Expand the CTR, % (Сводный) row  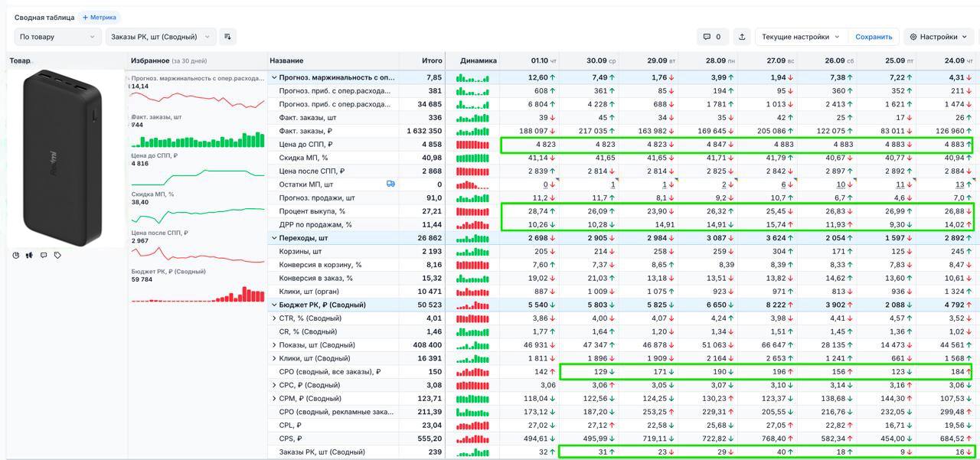tap(275, 318)
